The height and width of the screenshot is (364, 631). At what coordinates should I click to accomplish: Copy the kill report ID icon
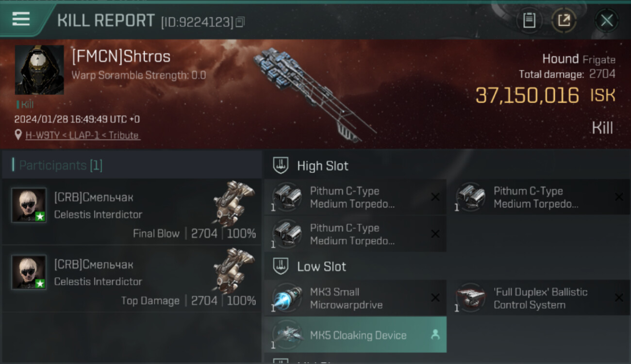(240, 22)
